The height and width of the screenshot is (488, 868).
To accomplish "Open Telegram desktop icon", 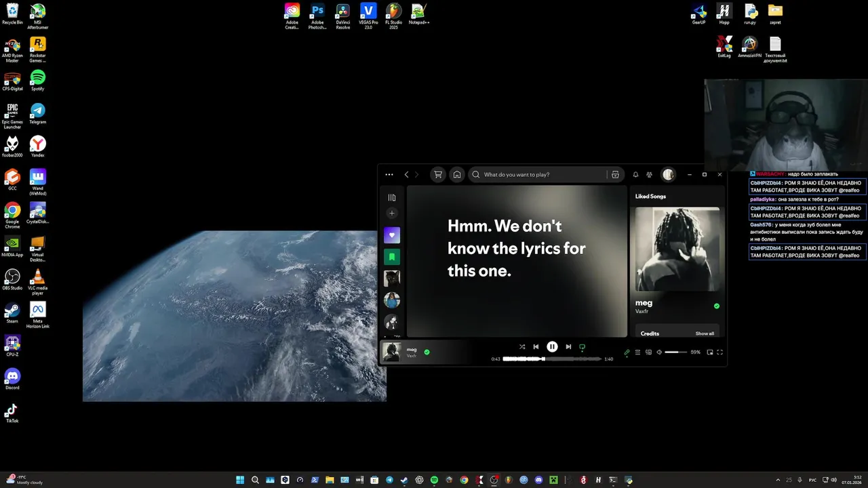I will [x=38, y=113].
